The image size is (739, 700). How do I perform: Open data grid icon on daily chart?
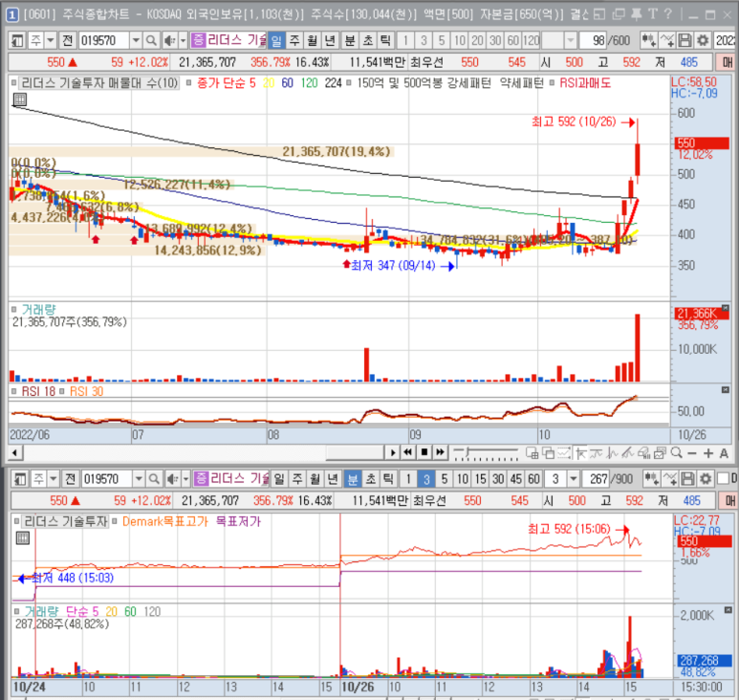20,99
